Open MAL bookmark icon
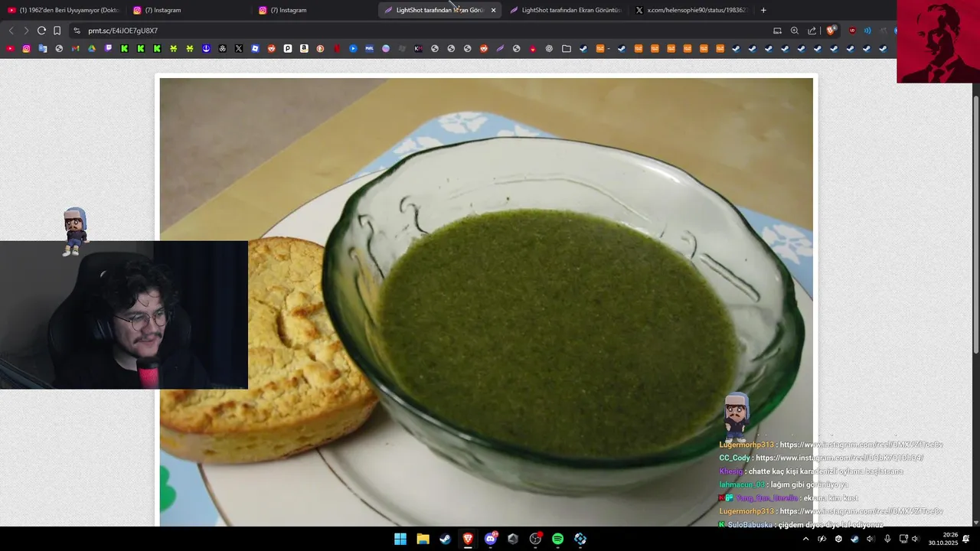Image resolution: width=980 pixels, height=551 pixels. tap(369, 49)
